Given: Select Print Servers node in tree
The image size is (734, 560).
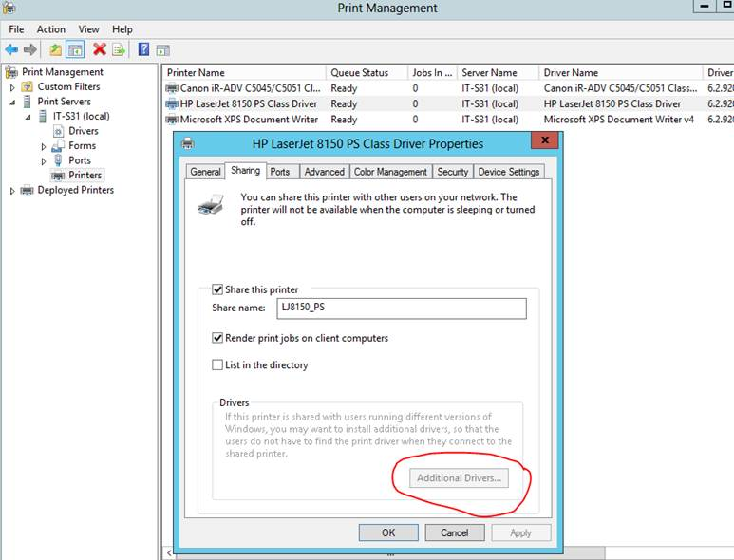Looking at the screenshot, I should pos(65,102).
